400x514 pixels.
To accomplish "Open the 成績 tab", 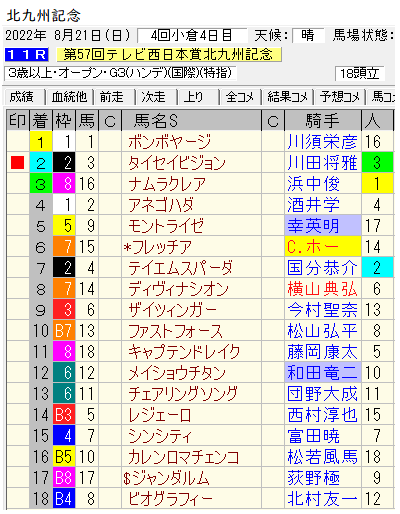I will coord(22,97).
